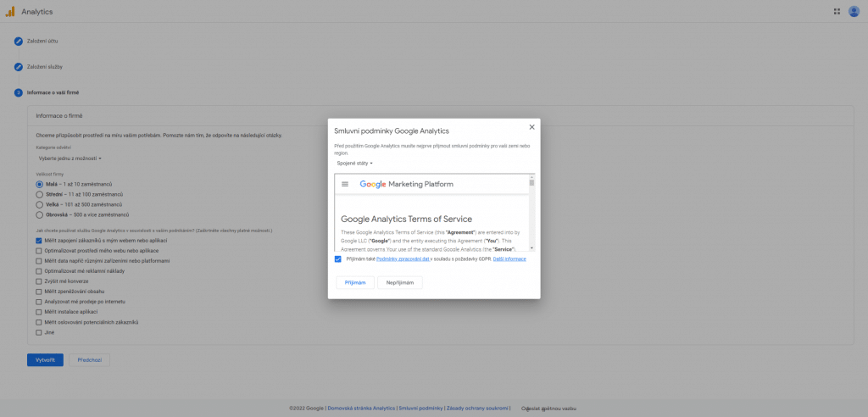Open the Podmínky zpracování dat link
Image resolution: width=868 pixels, height=417 pixels.
pyautogui.click(x=403, y=259)
